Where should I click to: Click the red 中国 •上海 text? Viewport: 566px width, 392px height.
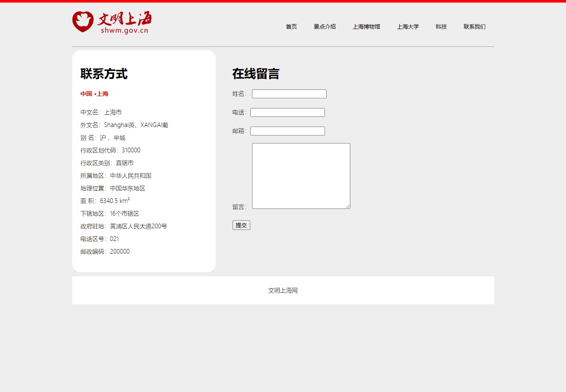pos(95,94)
